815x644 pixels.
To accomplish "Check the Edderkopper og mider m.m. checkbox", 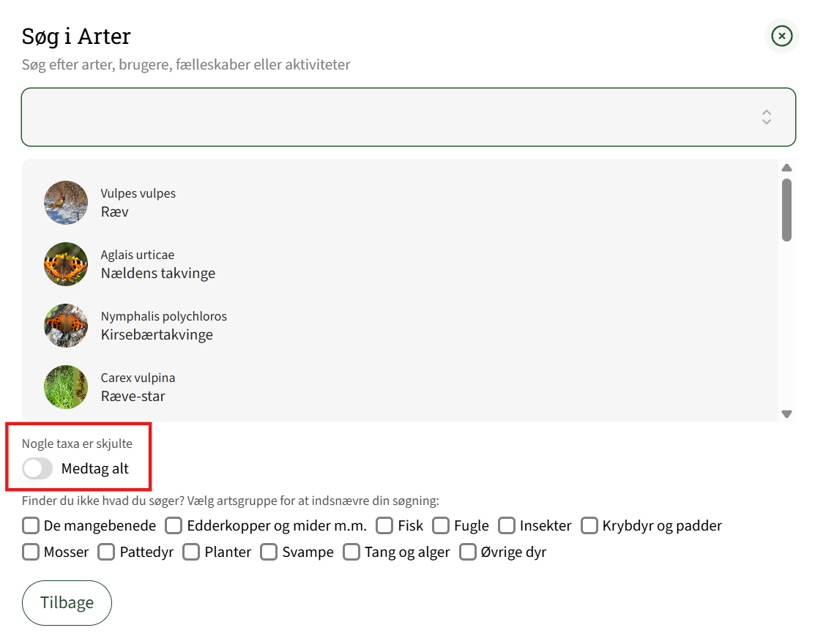I will coord(174,525).
